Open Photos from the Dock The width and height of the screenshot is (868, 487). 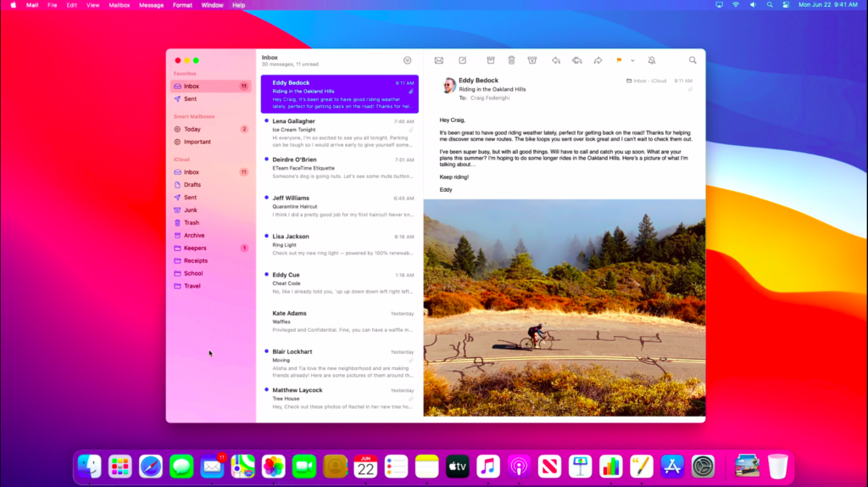(x=274, y=467)
